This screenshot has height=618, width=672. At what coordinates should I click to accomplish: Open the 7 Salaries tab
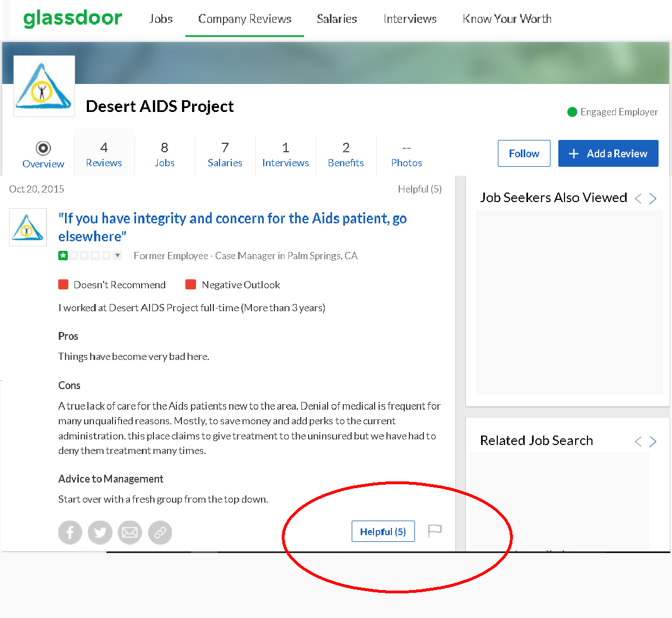[225, 154]
